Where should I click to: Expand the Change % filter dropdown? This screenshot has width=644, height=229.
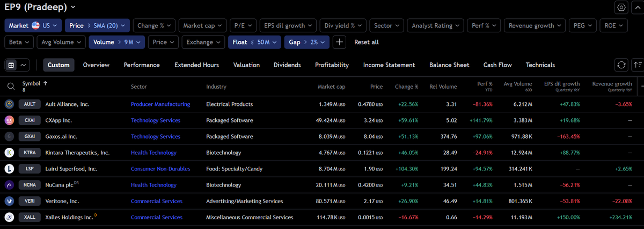pyautogui.click(x=155, y=25)
